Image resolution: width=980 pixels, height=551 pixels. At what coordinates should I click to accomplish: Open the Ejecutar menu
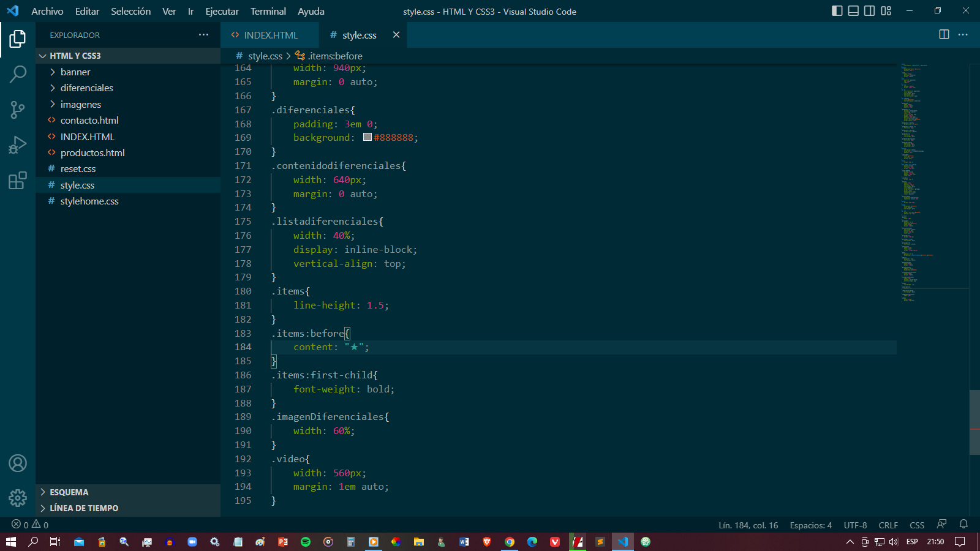pos(222,11)
